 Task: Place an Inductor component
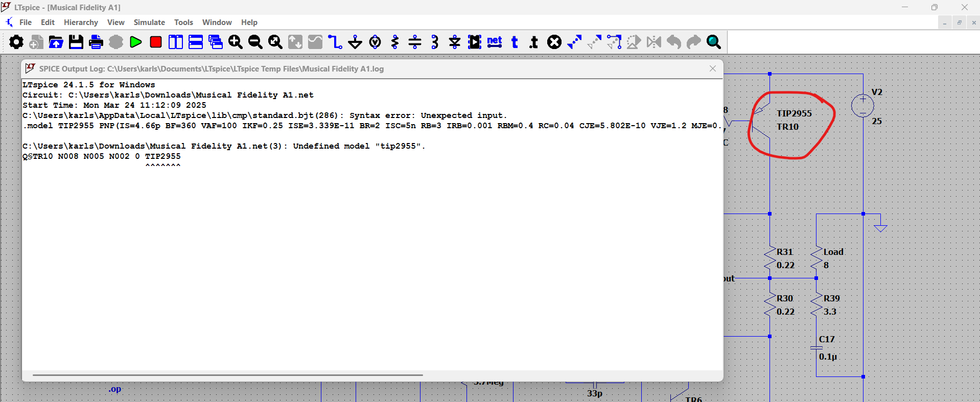pyautogui.click(x=435, y=42)
